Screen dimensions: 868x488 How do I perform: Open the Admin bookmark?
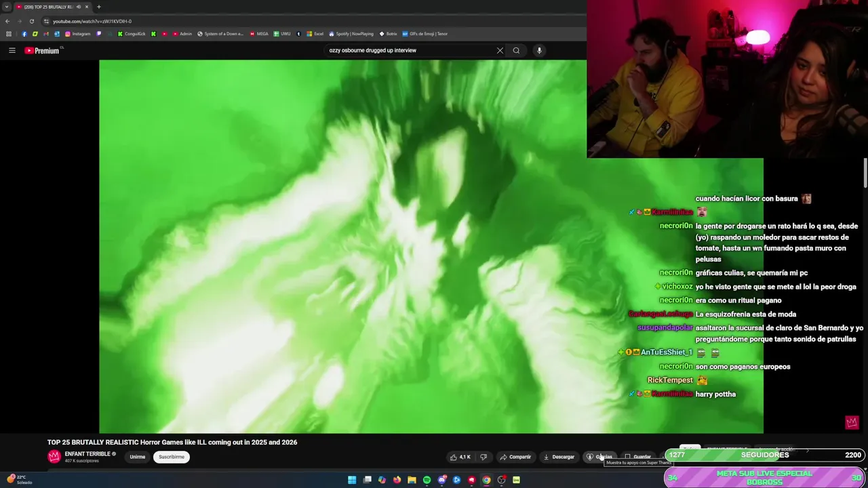point(182,33)
